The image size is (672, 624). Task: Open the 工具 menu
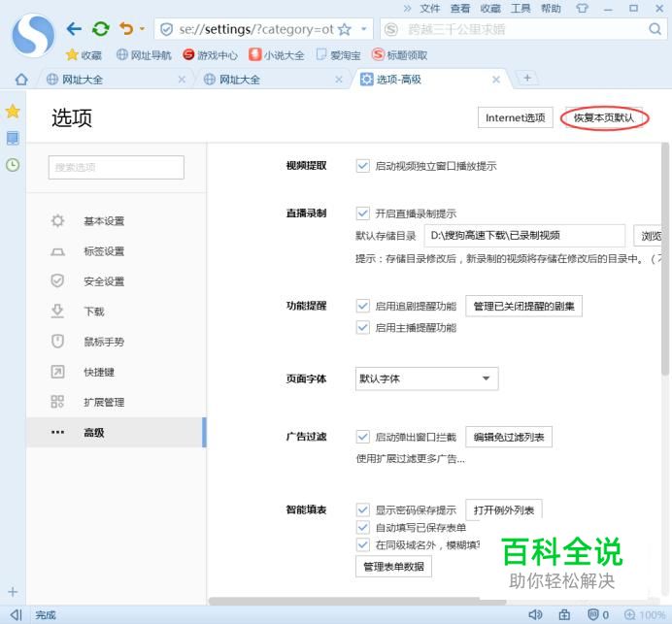521,9
